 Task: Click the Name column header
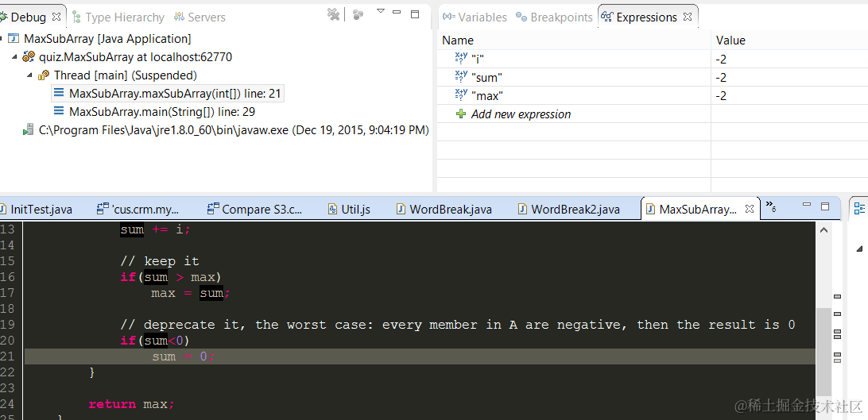coord(574,40)
